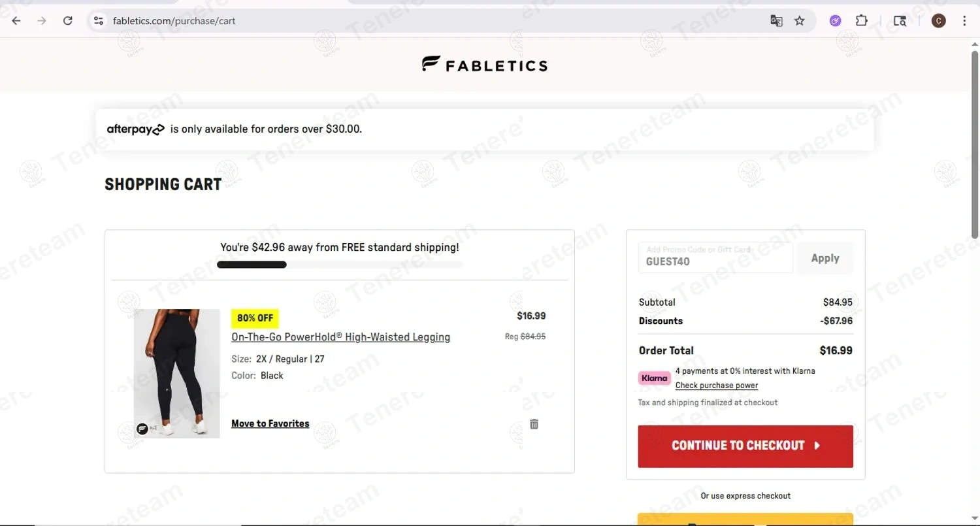Click the Fabletics logo
Viewport: 980px width, 526px height.
point(485,64)
